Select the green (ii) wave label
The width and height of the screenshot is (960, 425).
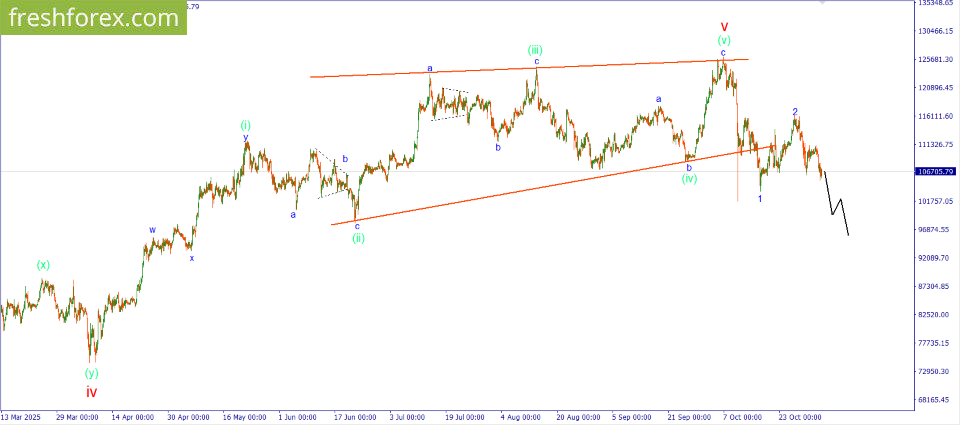[357, 238]
